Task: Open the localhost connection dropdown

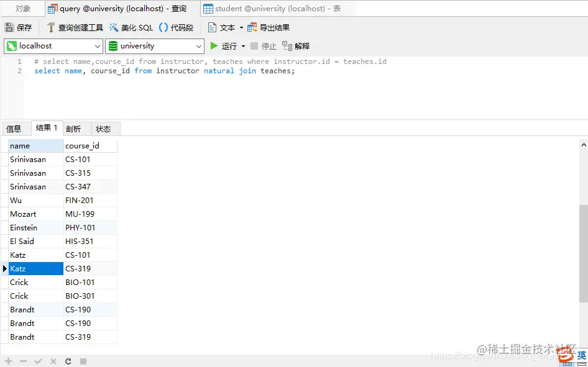Action: pyautogui.click(x=53, y=46)
